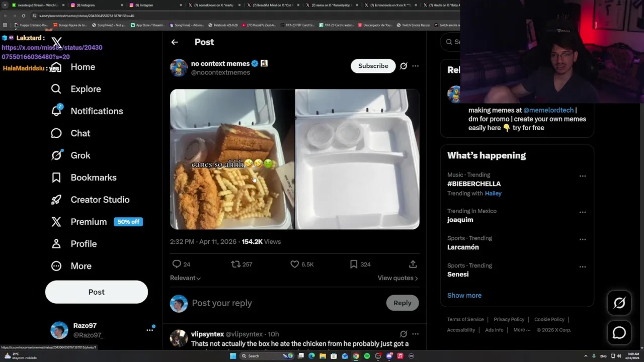Open no context memes profile avatar

click(179, 68)
